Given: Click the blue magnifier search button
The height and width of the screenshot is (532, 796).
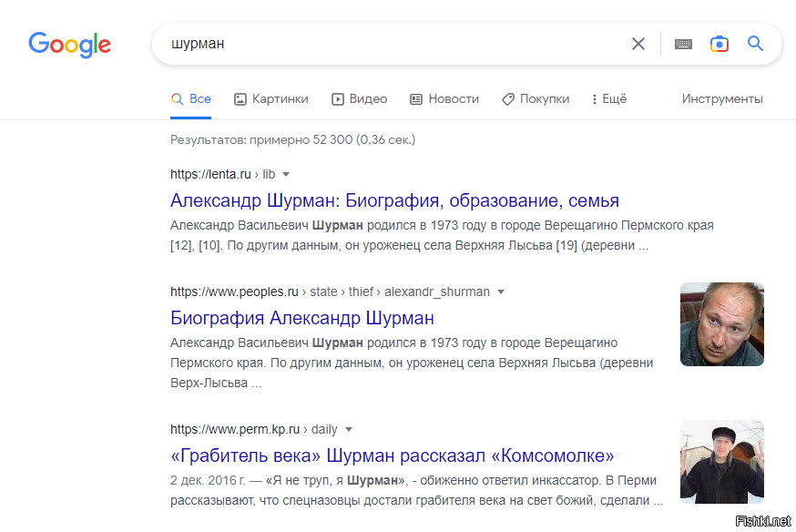Looking at the screenshot, I should point(755,44).
